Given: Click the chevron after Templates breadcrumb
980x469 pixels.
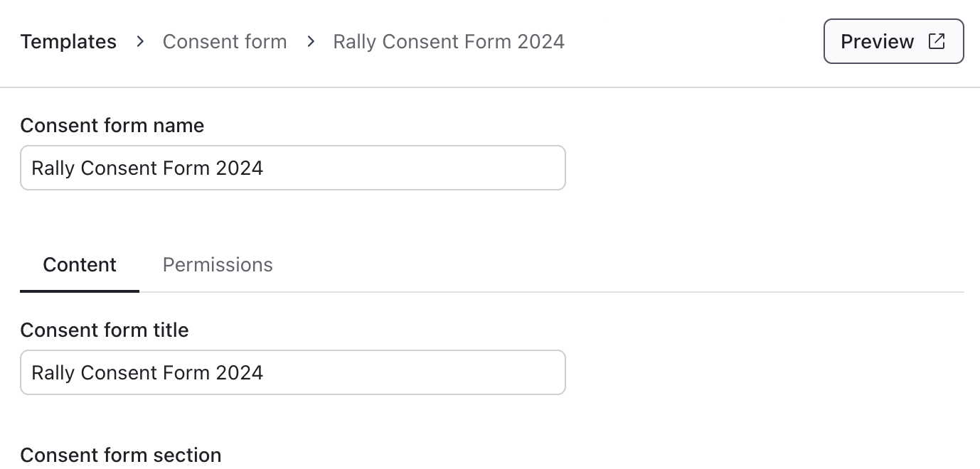Looking at the screenshot, I should click(x=140, y=42).
